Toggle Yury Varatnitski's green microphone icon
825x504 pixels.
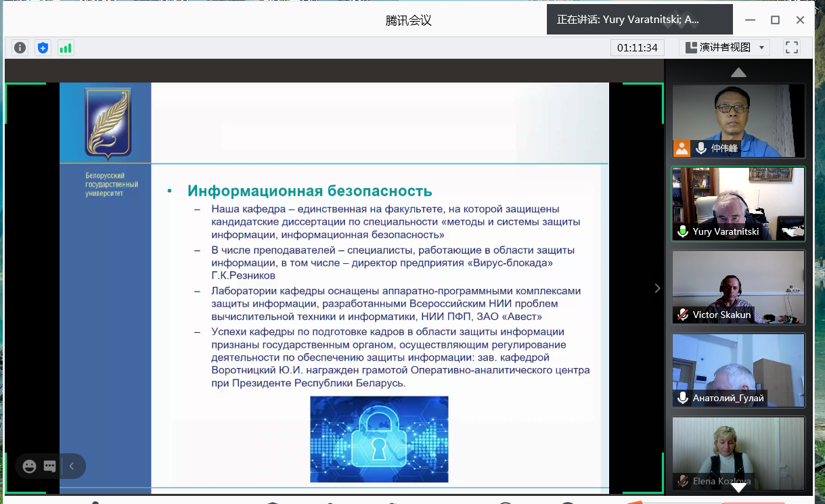click(683, 232)
